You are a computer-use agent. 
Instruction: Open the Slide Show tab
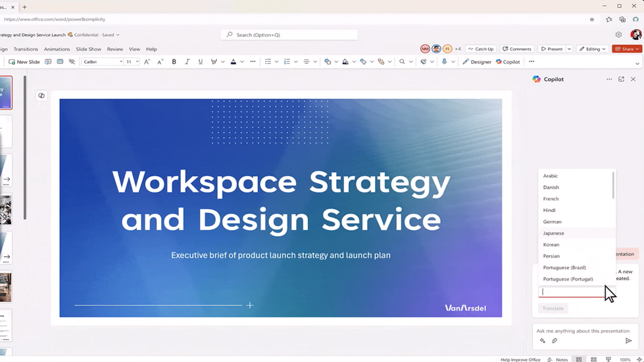click(x=88, y=49)
